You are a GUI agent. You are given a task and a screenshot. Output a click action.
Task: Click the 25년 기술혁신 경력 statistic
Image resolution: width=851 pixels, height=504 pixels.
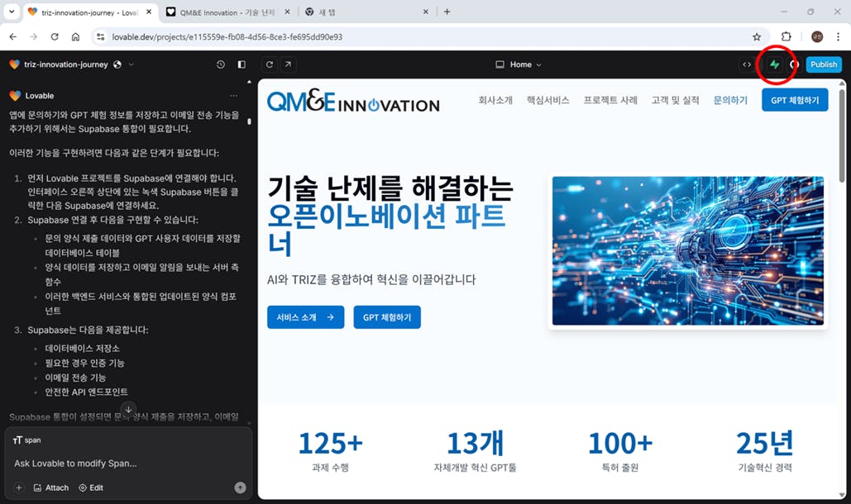coord(765,451)
